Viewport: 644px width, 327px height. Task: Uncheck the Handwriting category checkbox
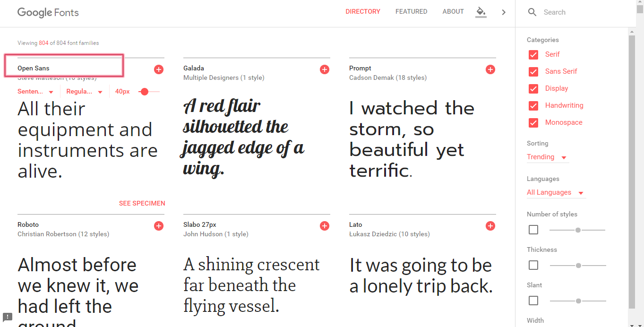coord(533,105)
